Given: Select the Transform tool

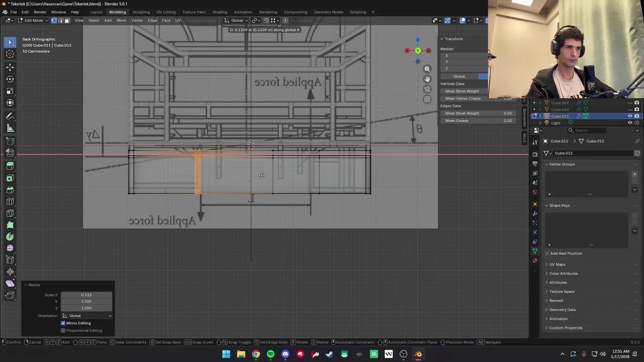Looking at the screenshot, I should (10, 103).
